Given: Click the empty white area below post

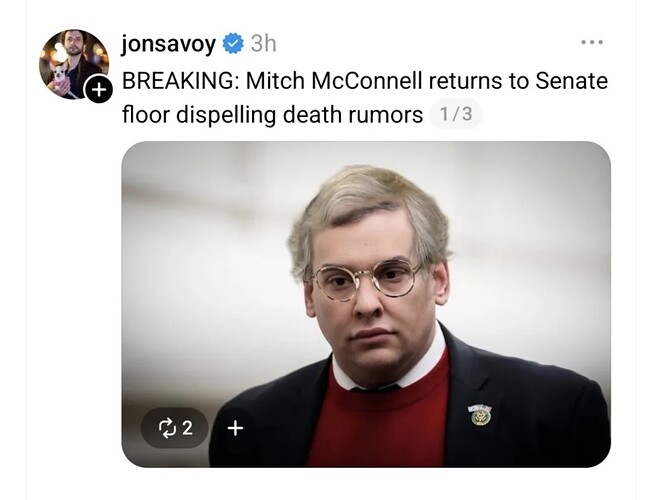Looking at the screenshot, I should tap(331, 484).
